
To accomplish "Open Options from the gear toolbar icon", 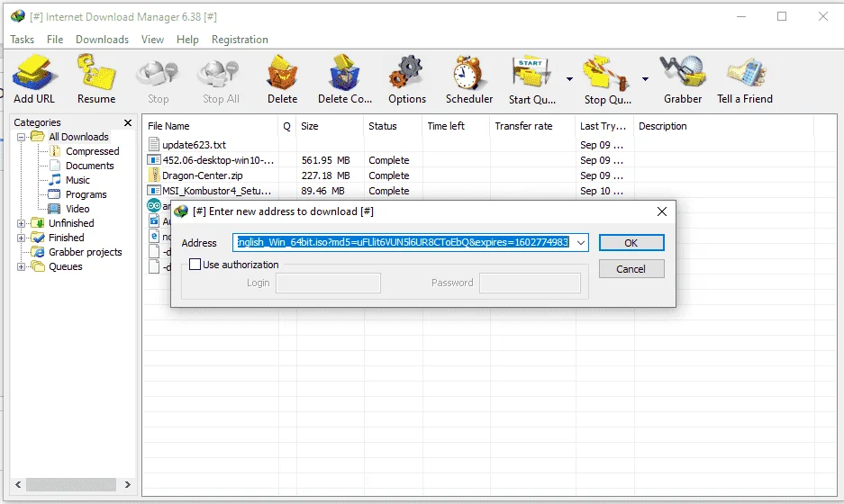I will [406, 72].
